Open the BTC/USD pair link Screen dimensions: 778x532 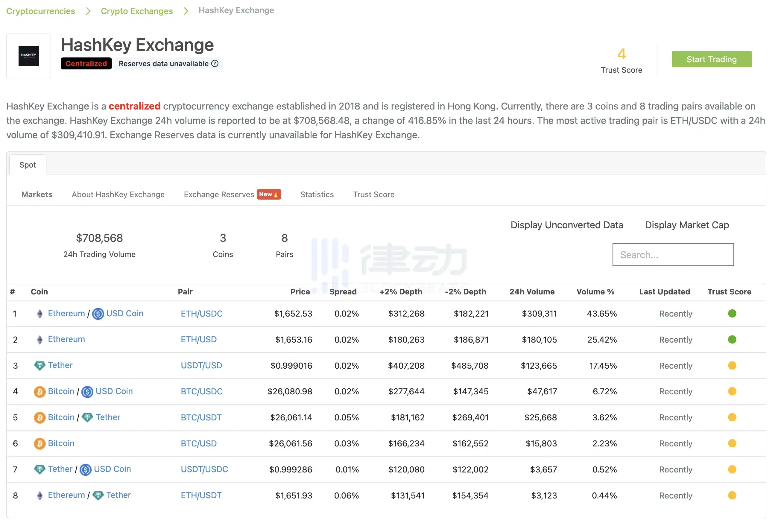pos(198,444)
